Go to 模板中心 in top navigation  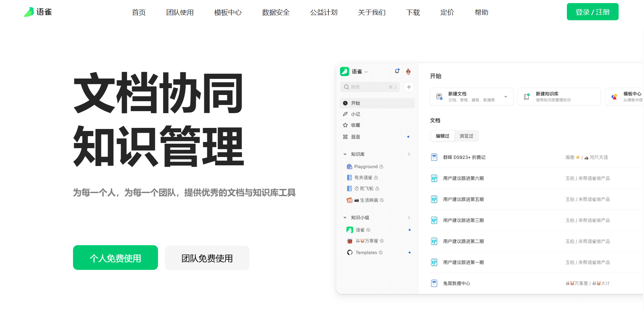[228, 12]
